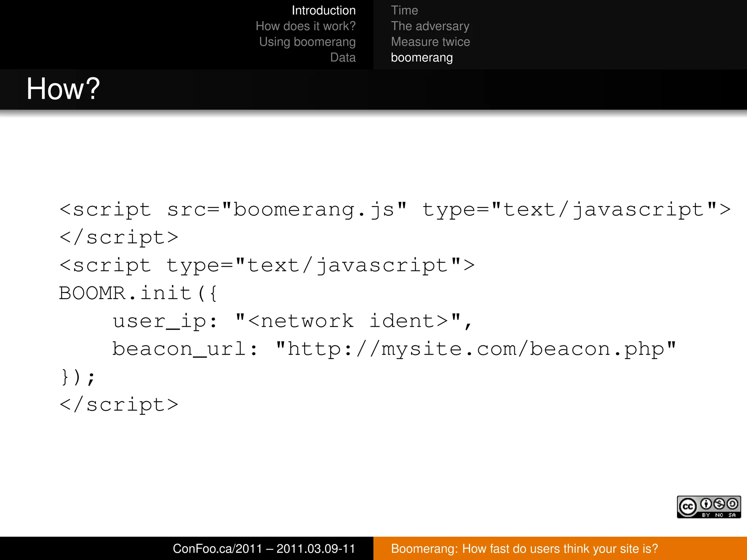Screen dimensions: 747x560
Task: Go to the 'Using boomerang' section
Action: (307, 42)
